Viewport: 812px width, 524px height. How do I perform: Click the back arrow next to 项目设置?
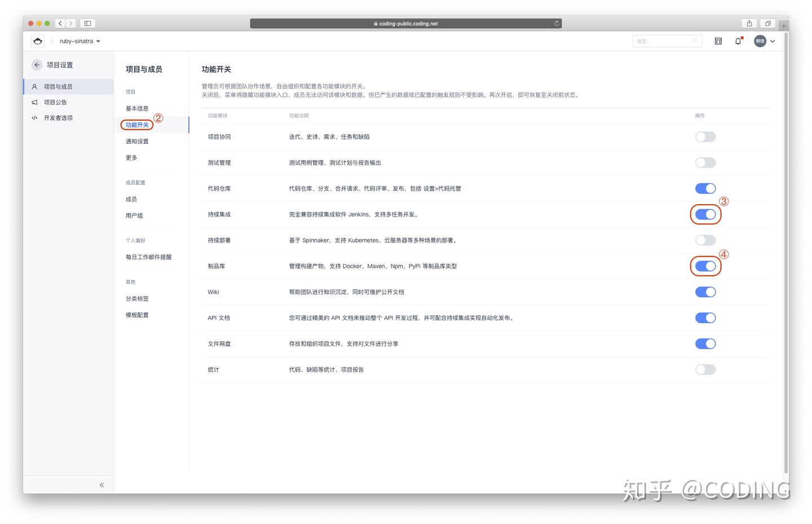(x=36, y=64)
